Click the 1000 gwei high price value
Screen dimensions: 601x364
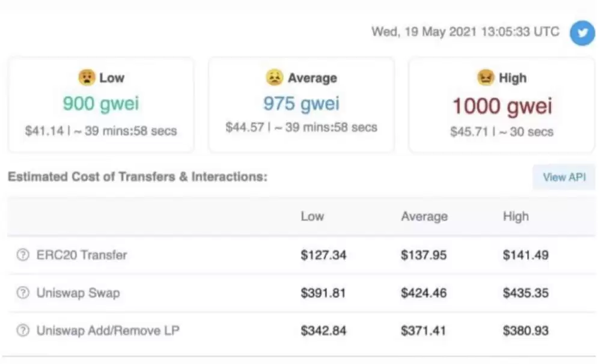tap(502, 106)
